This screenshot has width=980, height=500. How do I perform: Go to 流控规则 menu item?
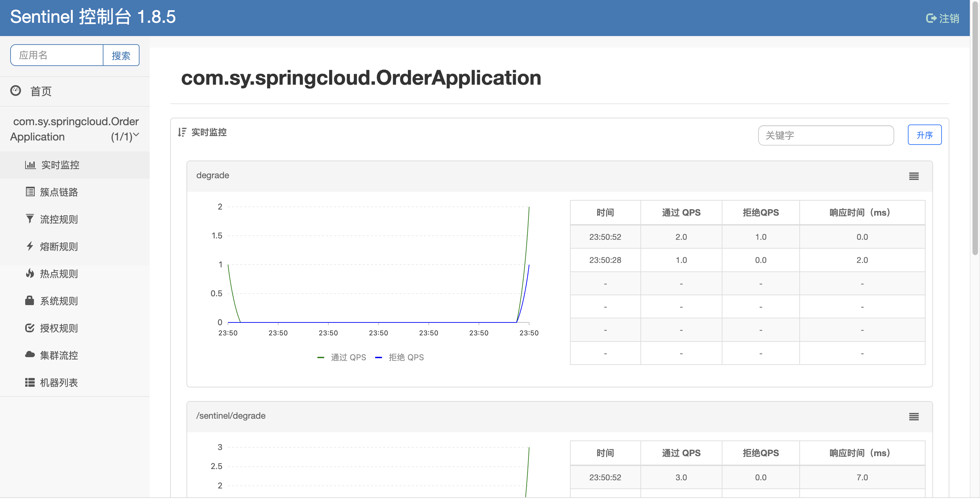75,219
